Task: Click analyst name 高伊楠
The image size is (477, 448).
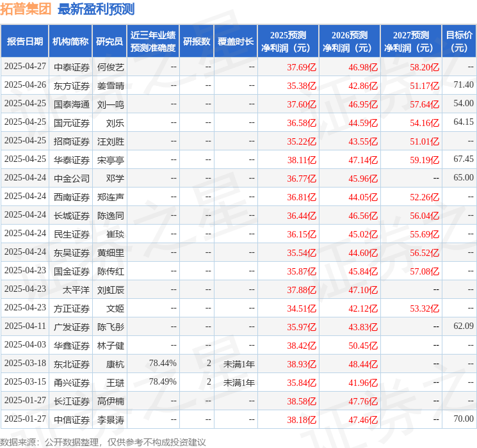Action: pyautogui.click(x=110, y=401)
